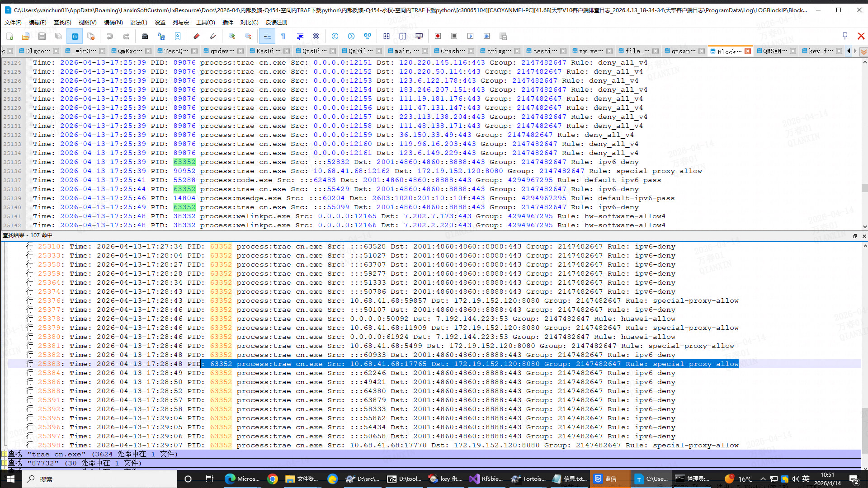Viewport: 868px width, 488px height.
Task: Play back the recorded macro
Action: coord(471,36)
